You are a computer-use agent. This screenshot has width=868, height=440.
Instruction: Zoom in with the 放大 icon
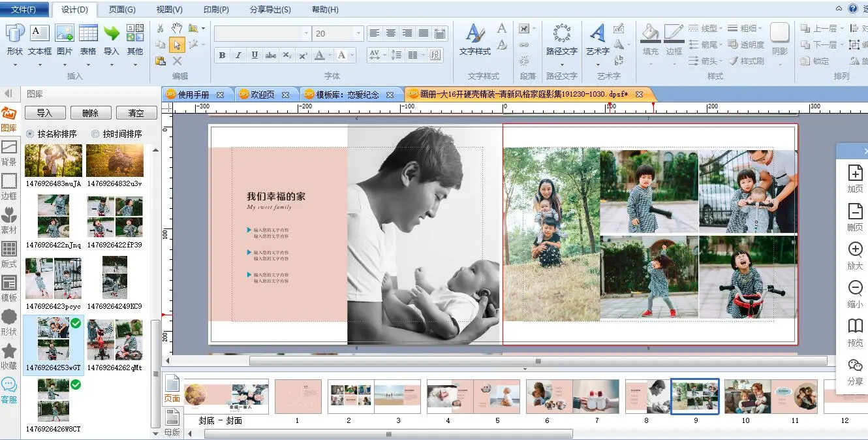854,255
